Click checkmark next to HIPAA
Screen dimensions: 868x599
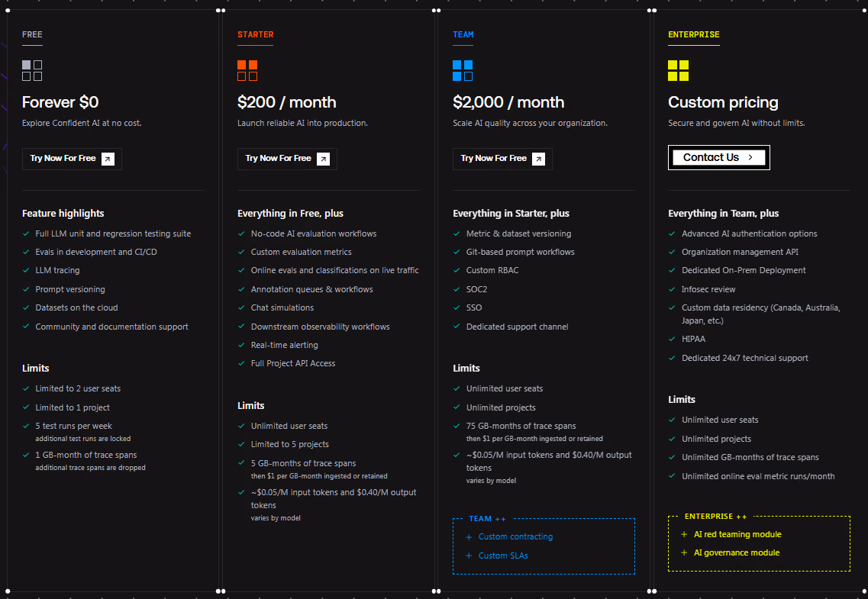tap(672, 339)
